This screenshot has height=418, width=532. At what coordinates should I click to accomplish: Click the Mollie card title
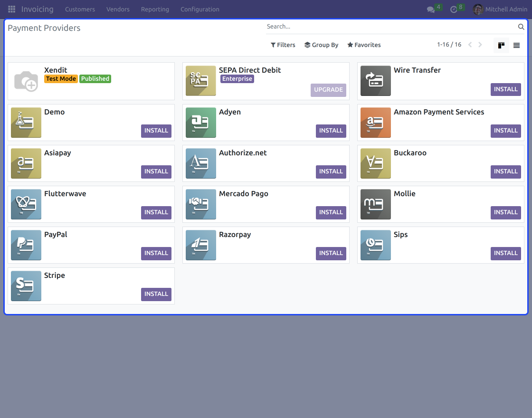[x=404, y=194]
